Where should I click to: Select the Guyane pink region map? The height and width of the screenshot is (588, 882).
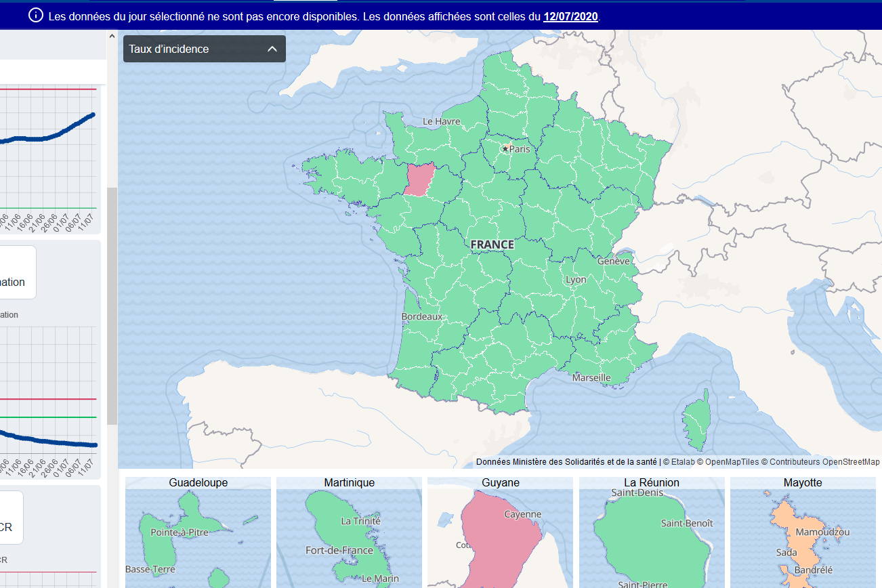point(498,542)
